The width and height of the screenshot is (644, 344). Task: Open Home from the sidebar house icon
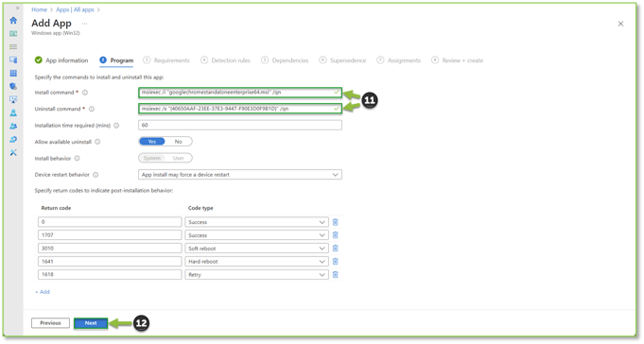click(13, 20)
